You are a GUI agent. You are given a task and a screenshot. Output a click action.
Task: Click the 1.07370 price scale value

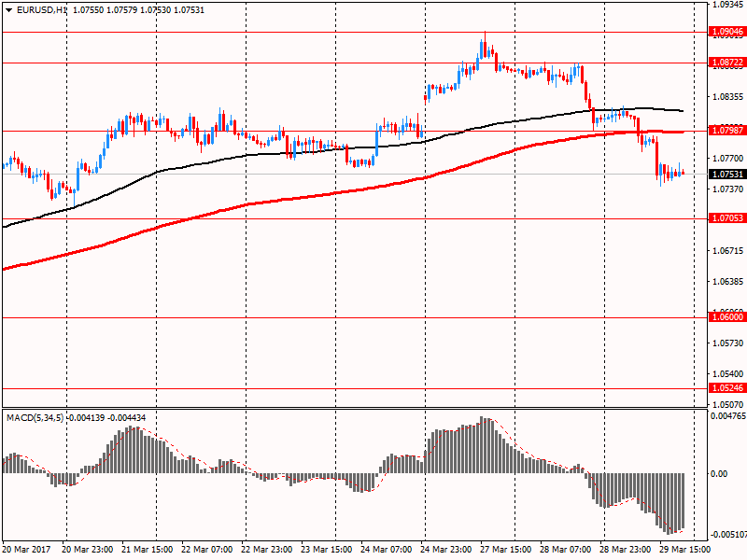point(727,189)
